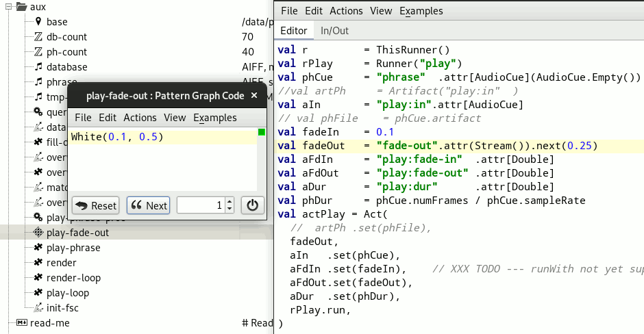Click the pattern icon beside play-fade-out
This screenshot has width=644, height=334.
[38, 233]
